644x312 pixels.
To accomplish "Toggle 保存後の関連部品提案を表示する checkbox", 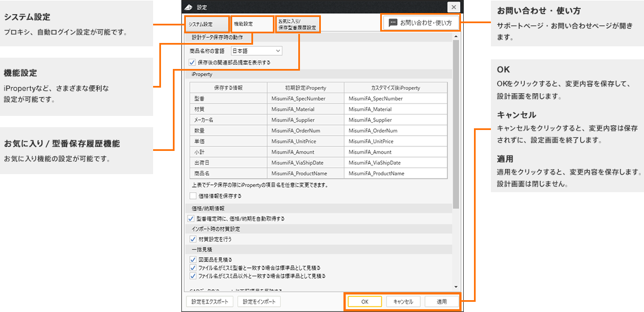I will pyautogui.click(x=192, y=63).
